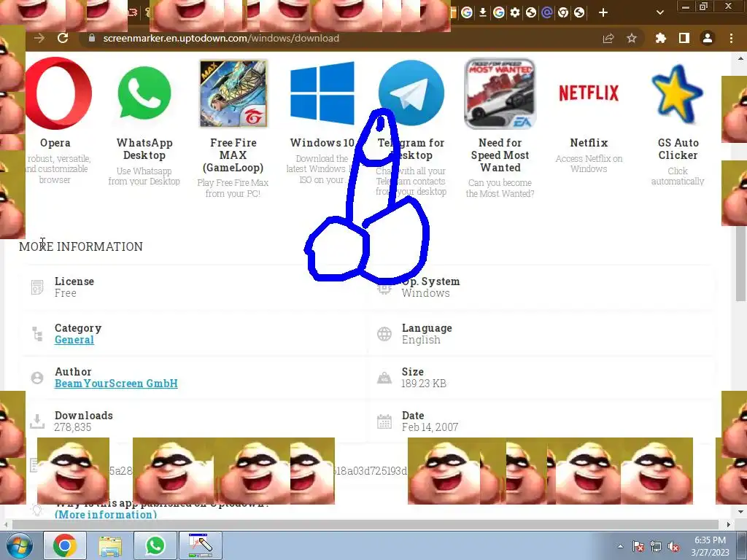Open the Windows Start menu
The width and height of the screenshot is (747, 560).
(x=20, y=545)
